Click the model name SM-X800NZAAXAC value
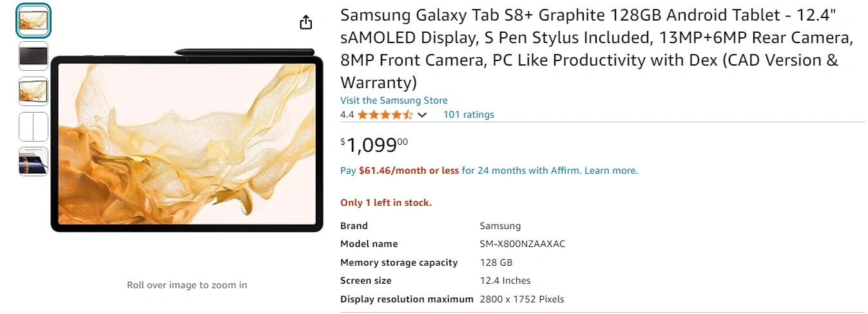The height and width of the screenshot is (314, 868). tap(522, 244)
